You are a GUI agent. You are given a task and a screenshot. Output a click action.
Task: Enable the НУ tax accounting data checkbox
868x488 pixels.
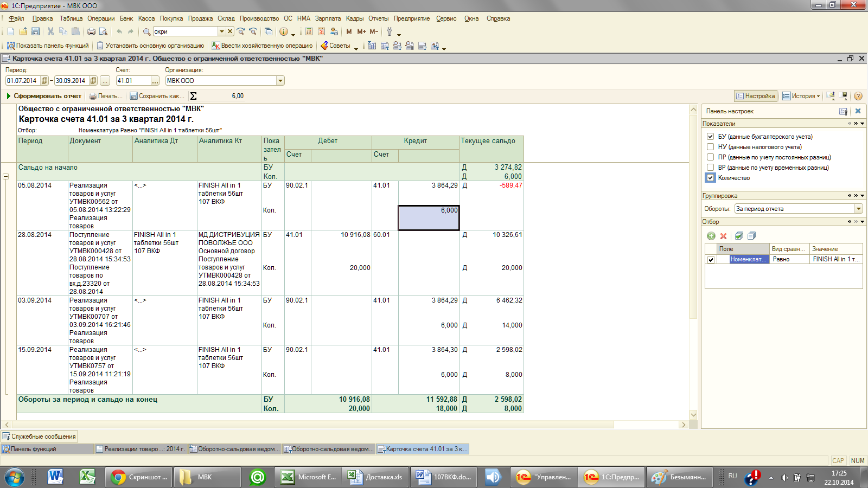pyautogui.click(x=710, y=147)
